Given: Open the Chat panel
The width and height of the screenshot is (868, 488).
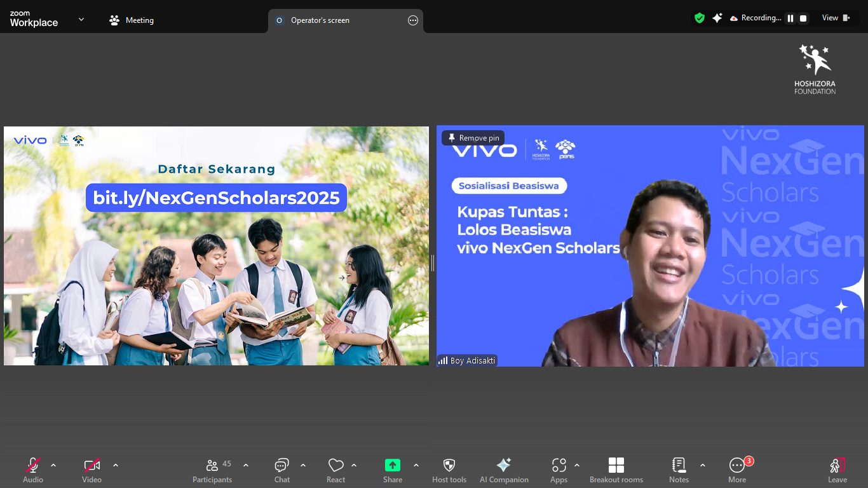Looking at the screenshot, I should click(282, 470).
